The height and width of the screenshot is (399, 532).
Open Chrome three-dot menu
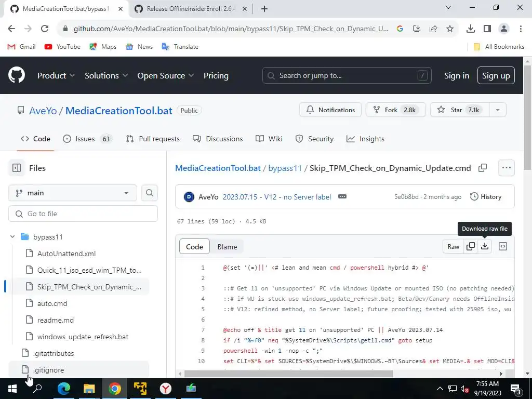coord(521,29)
